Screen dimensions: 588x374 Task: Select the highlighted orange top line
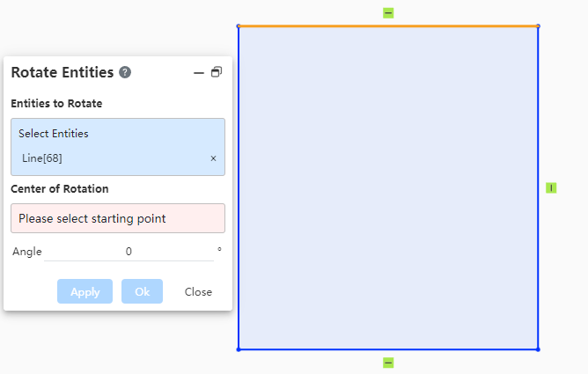coord(388,26)
